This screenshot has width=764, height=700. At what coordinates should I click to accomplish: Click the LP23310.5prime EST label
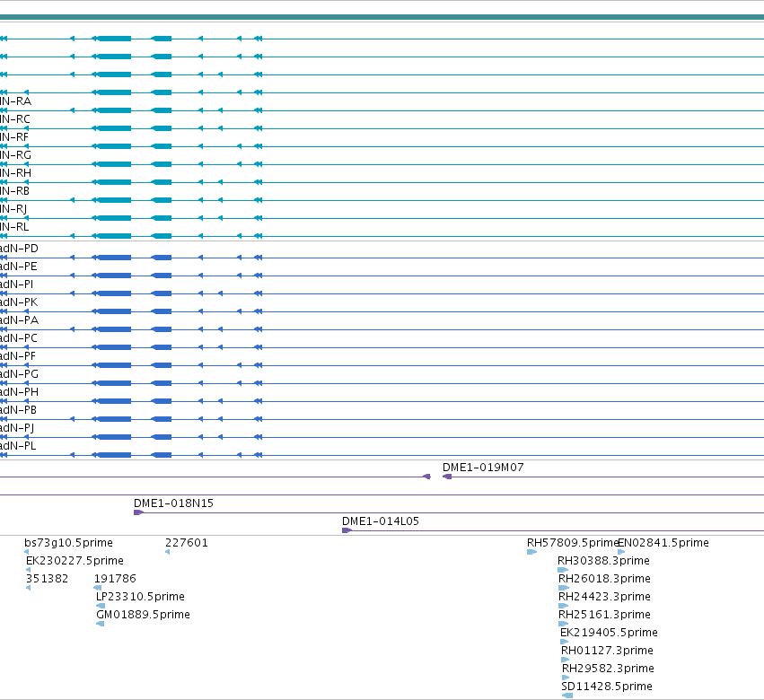coord(140,597)
